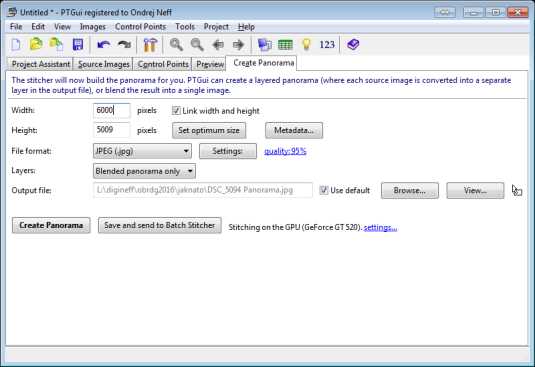The image size is (535, 367).
Task: Toggle the Link width and height checkbox
Action: point(176,111)
